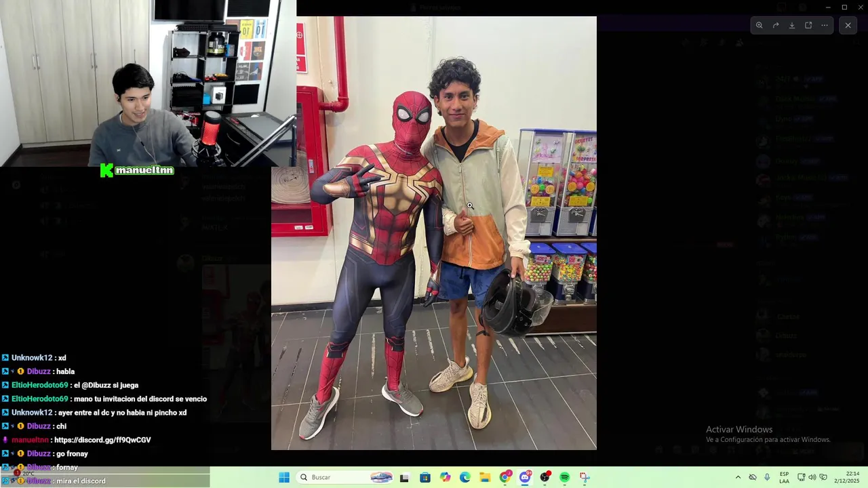The height and width of the screenshot is (488, 868).
Task: Open Task View from the taskbar
Action: (405, 477)
